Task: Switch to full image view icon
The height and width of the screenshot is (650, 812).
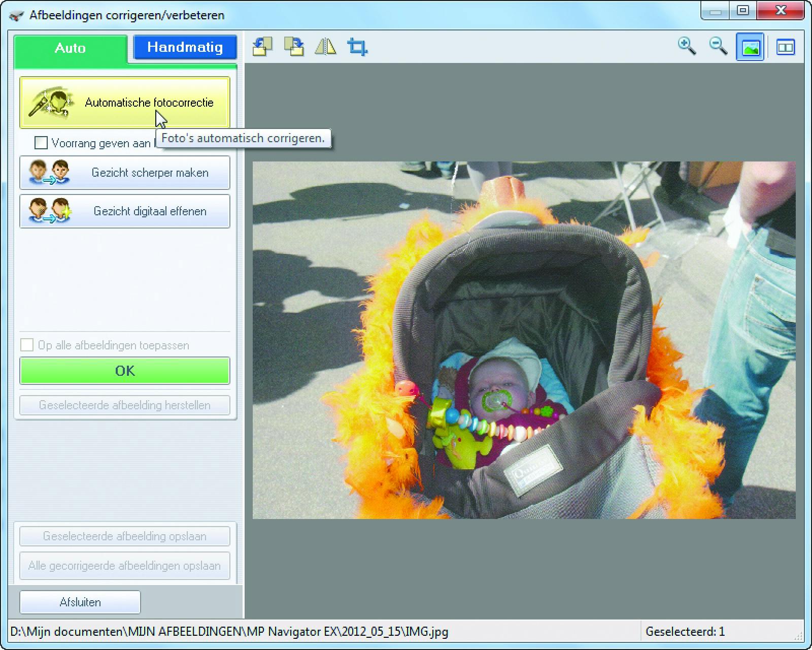Action: (750, 47)
